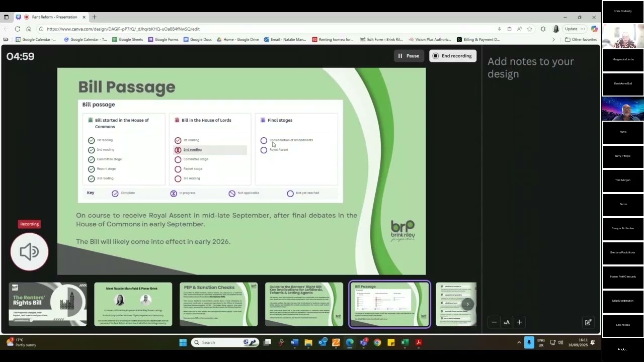Open Email - Natalie Man... bookmark
Screen dimensions: 644x362
tap(285, 39)
